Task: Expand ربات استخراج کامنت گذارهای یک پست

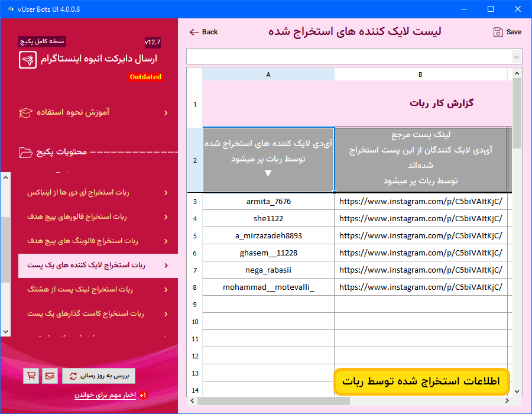Action: coord(166,314)
